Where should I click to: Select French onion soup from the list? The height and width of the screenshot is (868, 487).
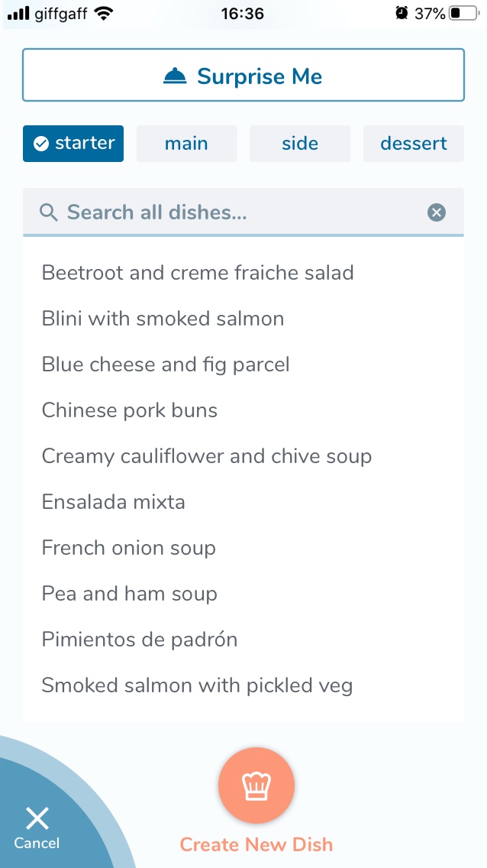[x=128, y=548]
